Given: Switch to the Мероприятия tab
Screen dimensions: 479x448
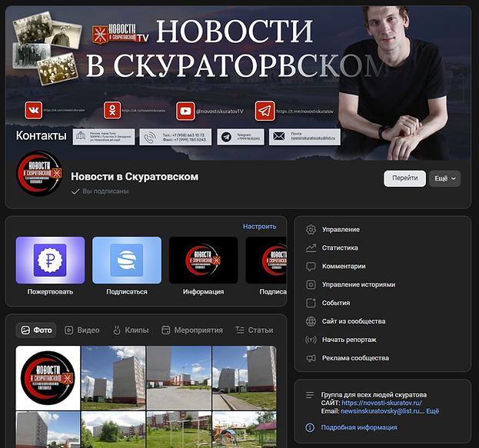Looking at the screenshot, I should (192, 330).
